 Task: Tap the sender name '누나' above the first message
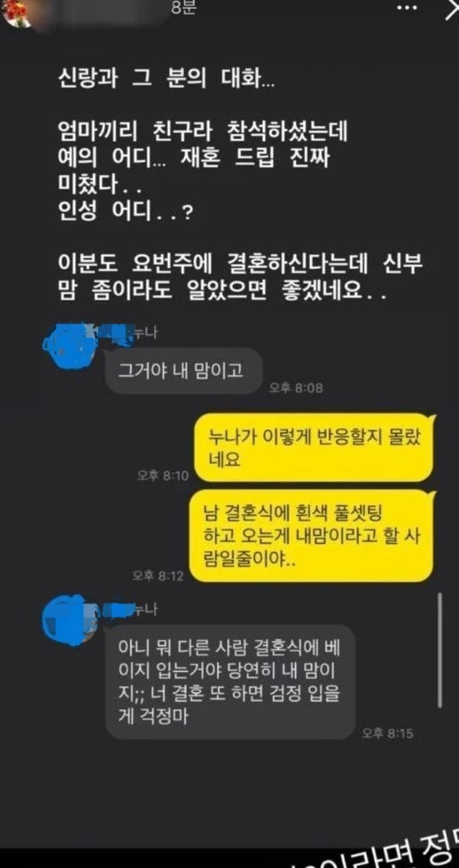tap(145, 334)
